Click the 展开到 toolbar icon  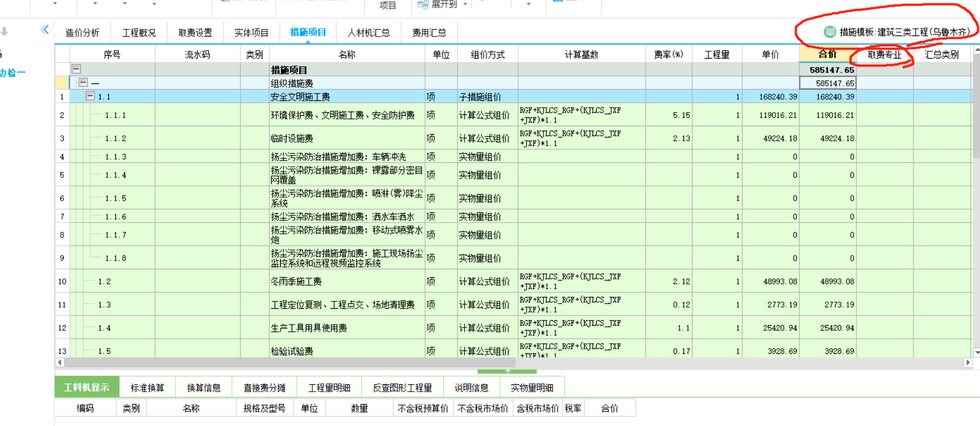click(x=423, y=5)
